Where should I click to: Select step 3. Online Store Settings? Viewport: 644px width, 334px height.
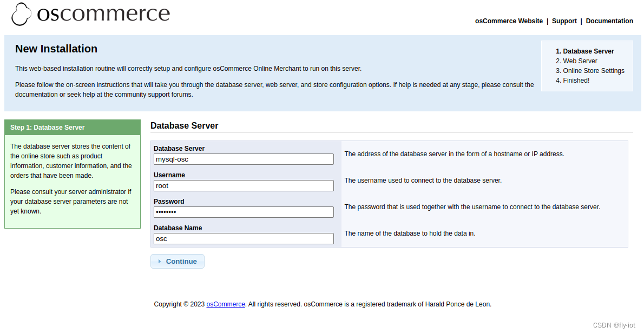[x=590, y=71]
